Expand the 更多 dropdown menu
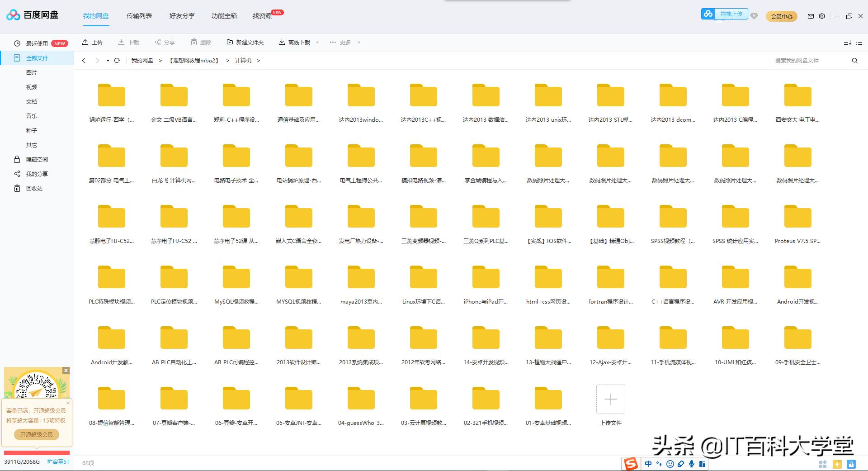The height and width of the screenshot is (471, 868). pos(344,42)
